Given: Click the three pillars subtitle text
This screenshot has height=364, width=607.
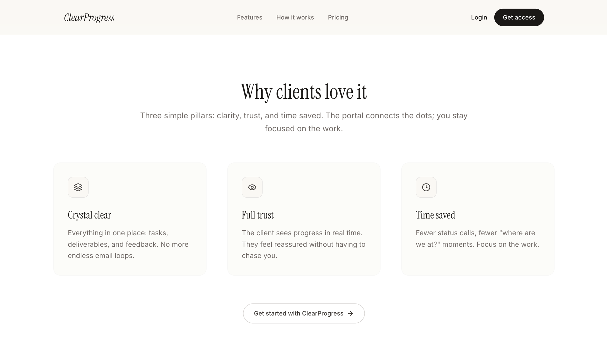Looking at the screenshot, I should click(303, 122).
